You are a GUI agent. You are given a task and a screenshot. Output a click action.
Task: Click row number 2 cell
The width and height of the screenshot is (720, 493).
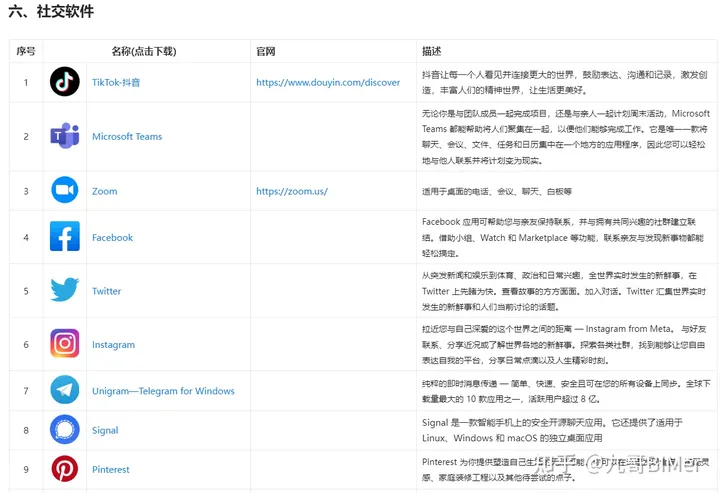(26, 137)
